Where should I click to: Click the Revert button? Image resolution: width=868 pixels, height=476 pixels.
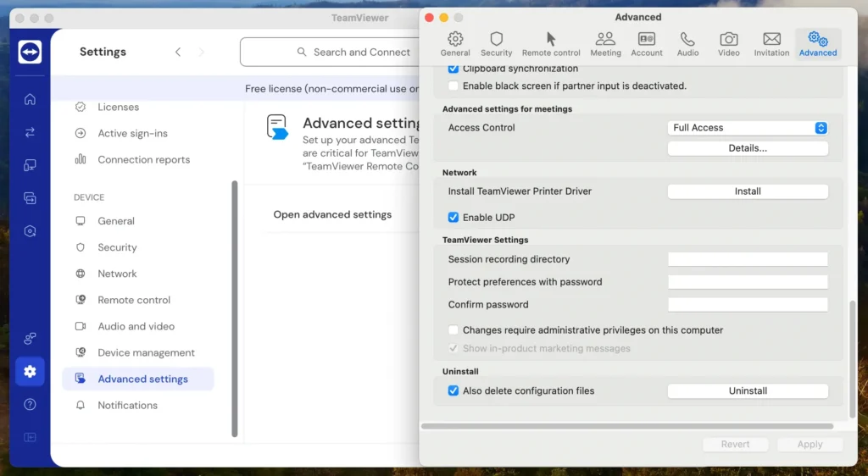point(735,445)
